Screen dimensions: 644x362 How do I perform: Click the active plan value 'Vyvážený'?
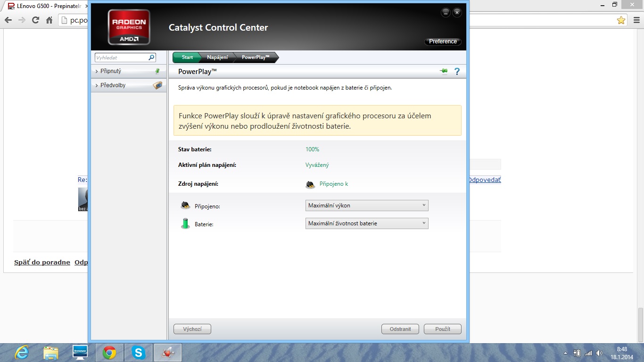pos(317,165)
